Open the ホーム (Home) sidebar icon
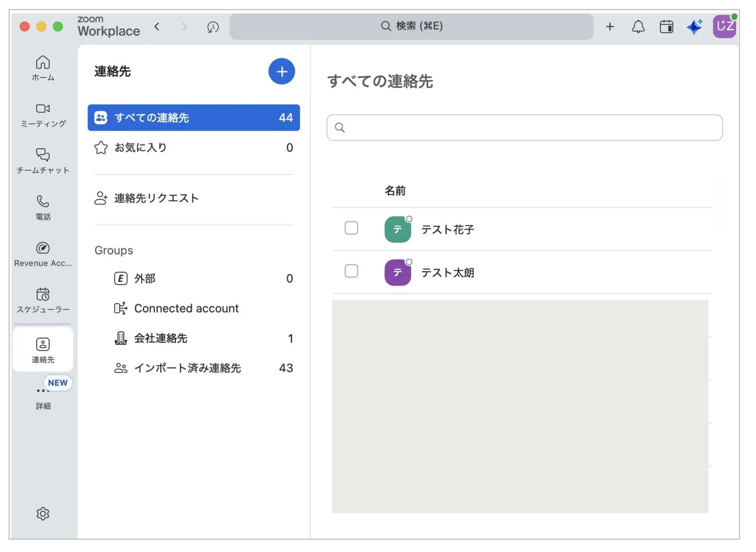Image resolution: width=756 pixels, height=552 pixels. click(x=43, y=68)
